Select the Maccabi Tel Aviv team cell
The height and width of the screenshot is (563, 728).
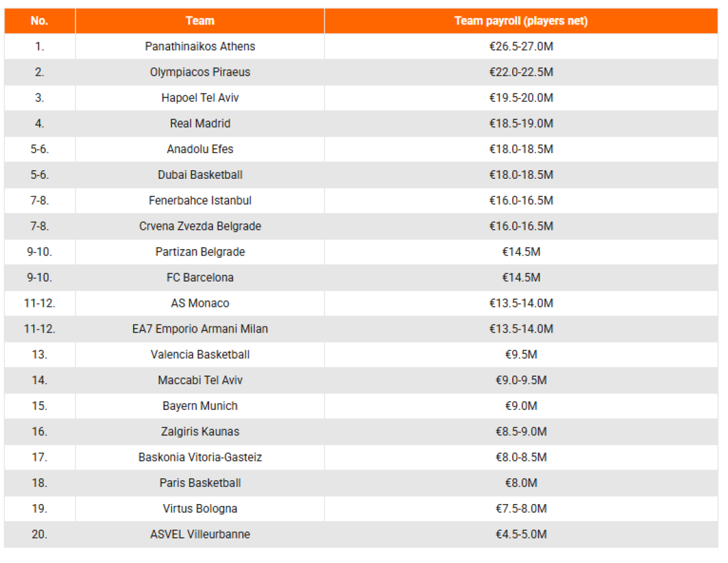[x=200, y=380]
